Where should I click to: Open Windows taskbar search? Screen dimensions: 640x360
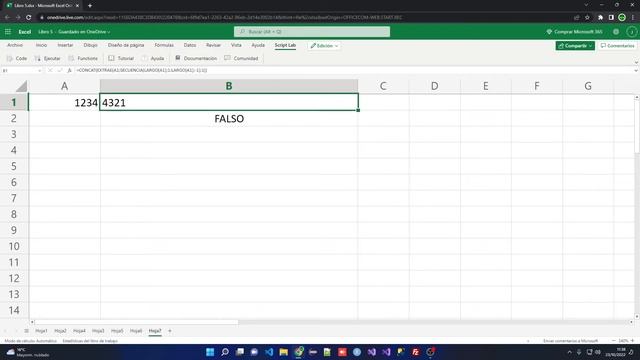pos(224,352)
